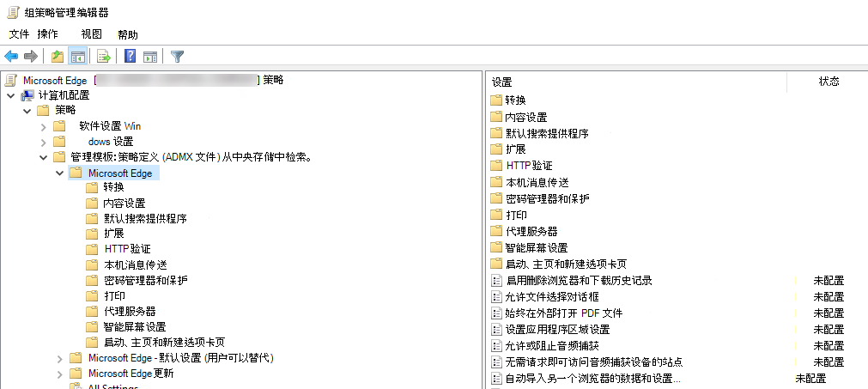Select Microsoft Edge - 默认设置 tree item

tap(180, 358)
